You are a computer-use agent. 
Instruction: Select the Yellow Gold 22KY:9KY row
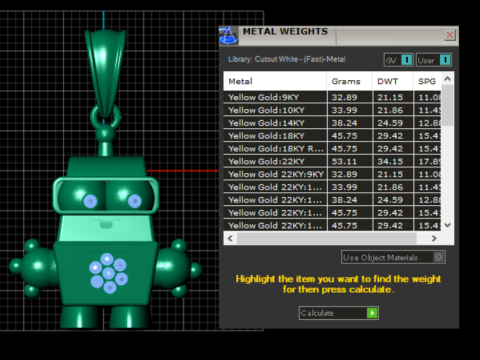tap(332, 174)
